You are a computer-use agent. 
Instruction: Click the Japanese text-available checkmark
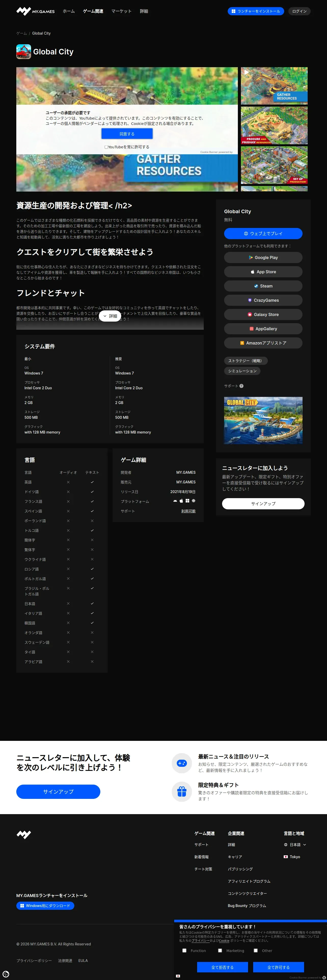92,603
